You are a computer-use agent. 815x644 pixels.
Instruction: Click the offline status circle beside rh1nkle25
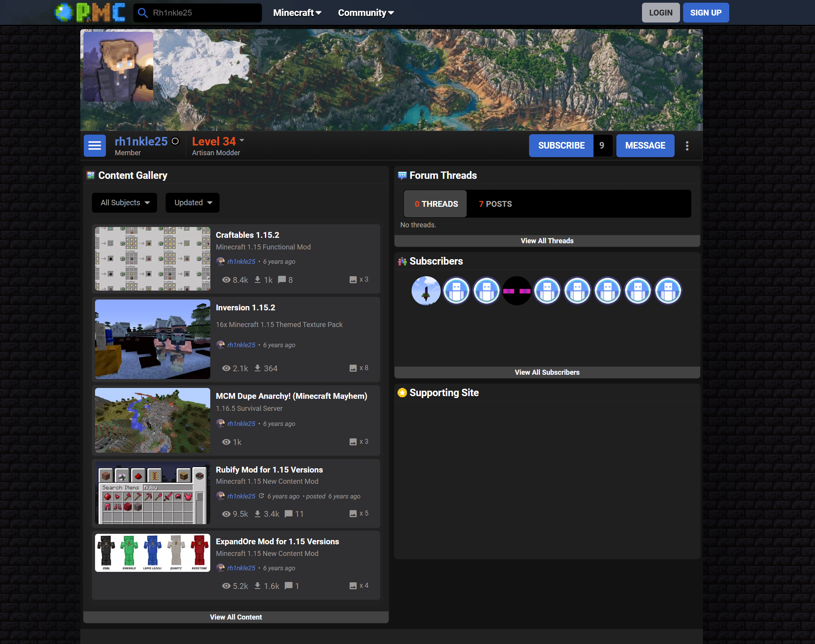tap(175, 141)
